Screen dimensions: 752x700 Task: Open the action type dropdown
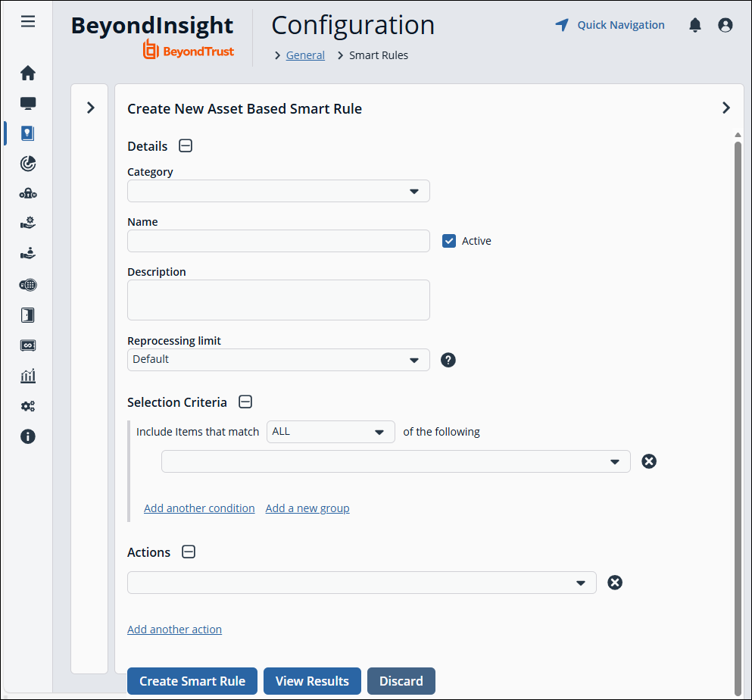(362, 583)
